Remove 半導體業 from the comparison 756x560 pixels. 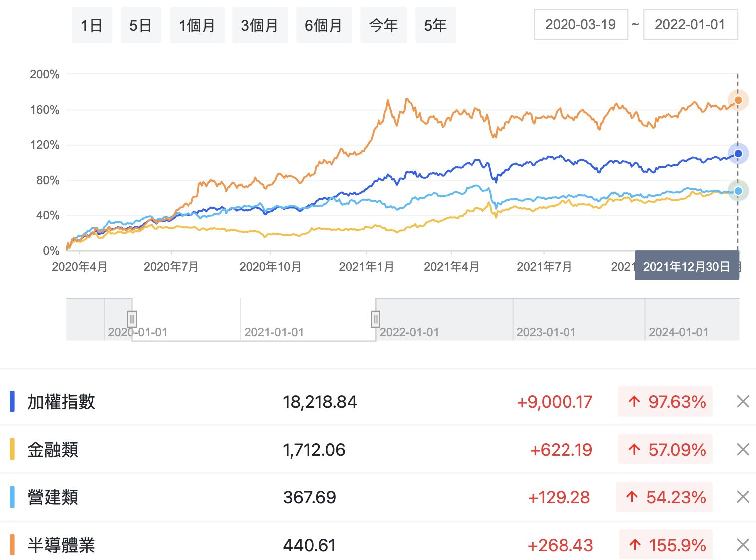743,545
